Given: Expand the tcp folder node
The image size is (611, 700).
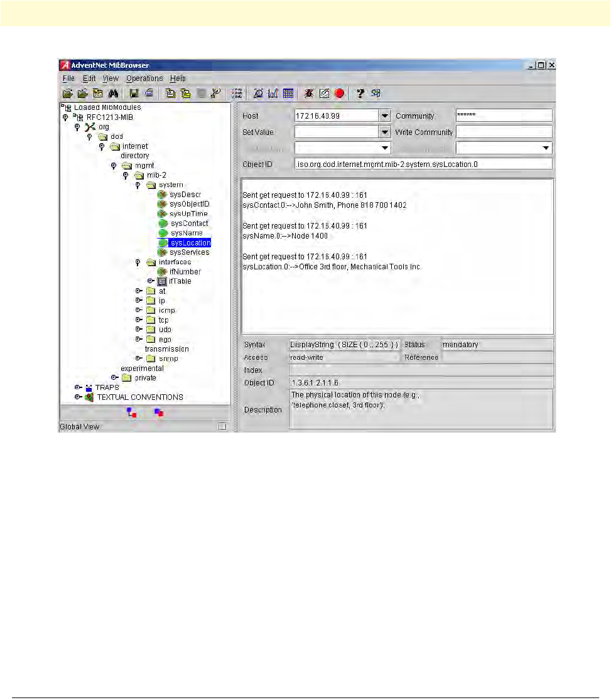Looking at the screenshot, I should click(x=139, y=320).
